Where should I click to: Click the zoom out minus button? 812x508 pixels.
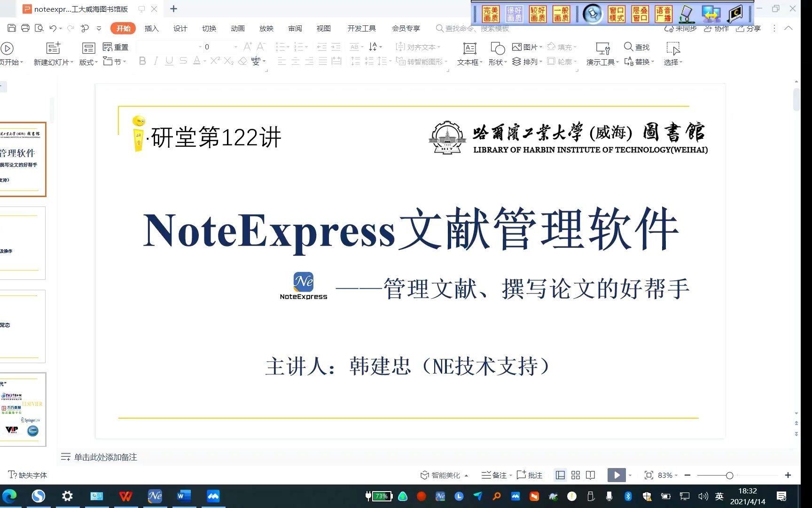point(687,475)
